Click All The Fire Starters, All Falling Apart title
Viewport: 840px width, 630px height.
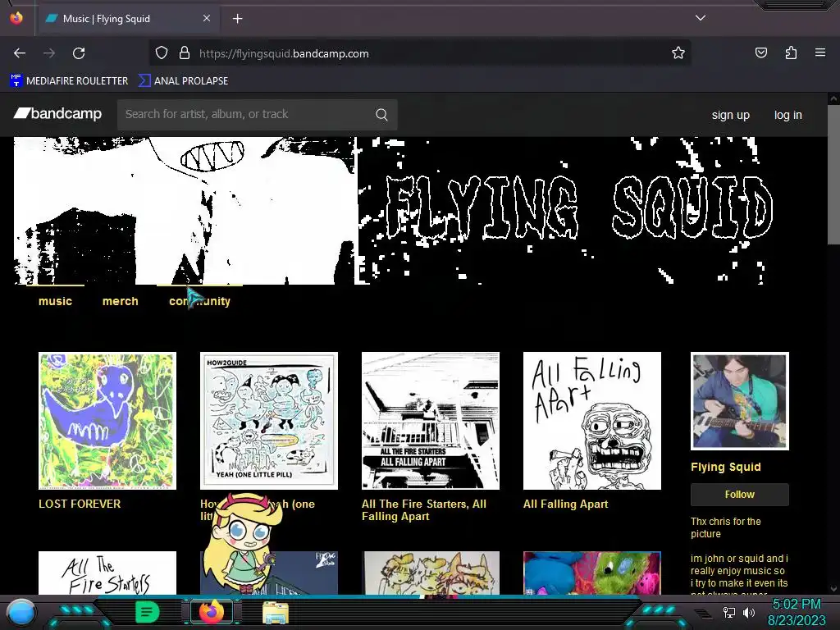tap(424, 510)
